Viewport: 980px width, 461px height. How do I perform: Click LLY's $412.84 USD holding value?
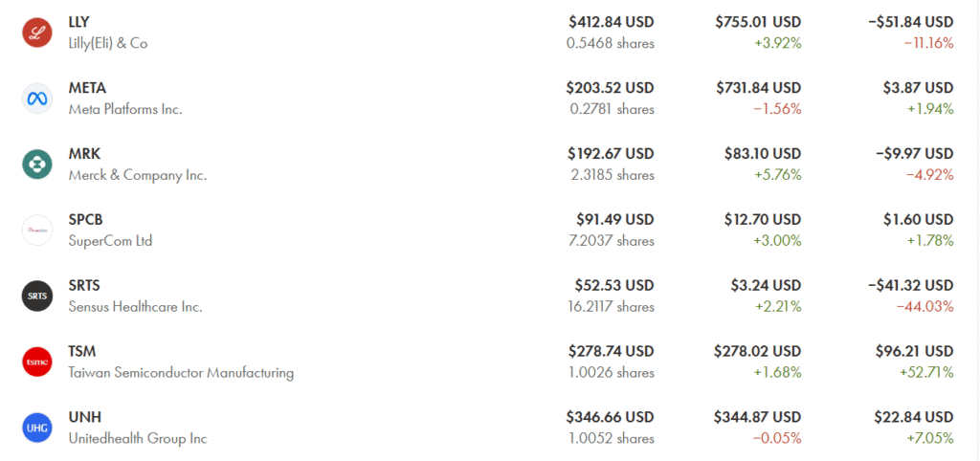[x=611, y=22]
